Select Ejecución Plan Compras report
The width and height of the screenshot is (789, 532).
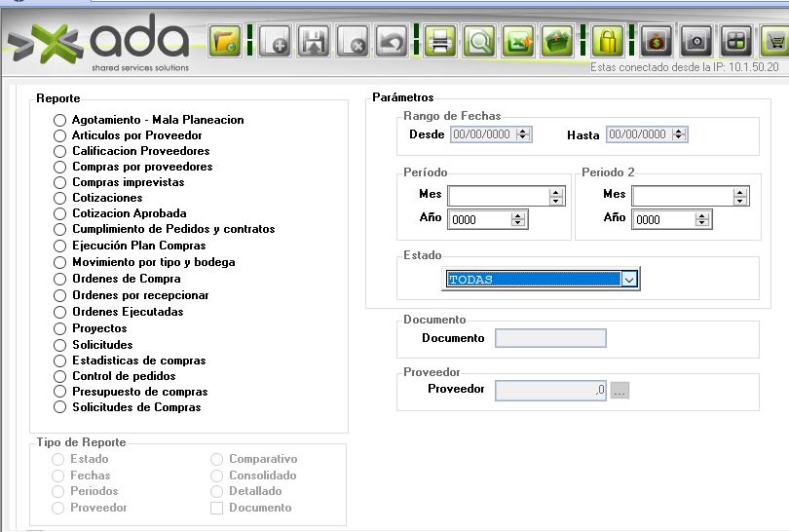(x=59, y=246)
